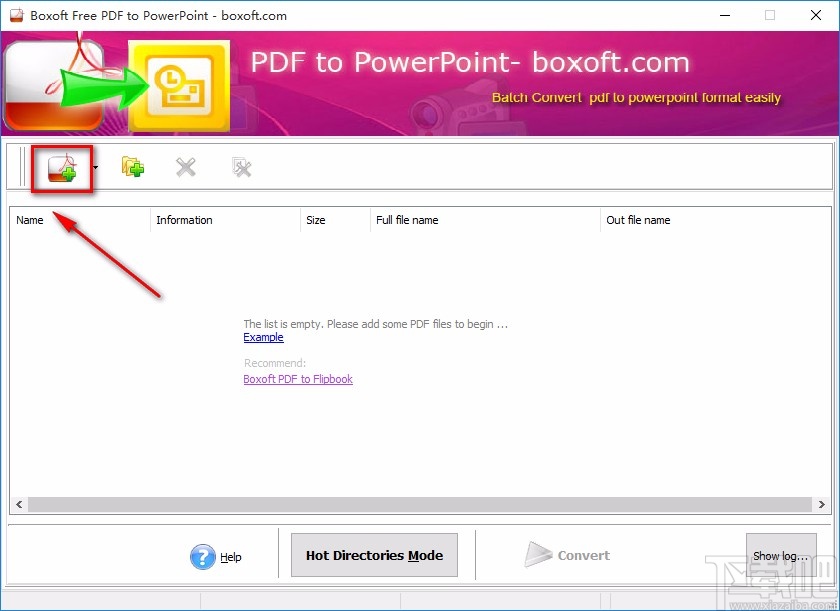Click the horizontal scrollbar track
The image size is (840, 611).
420,504
